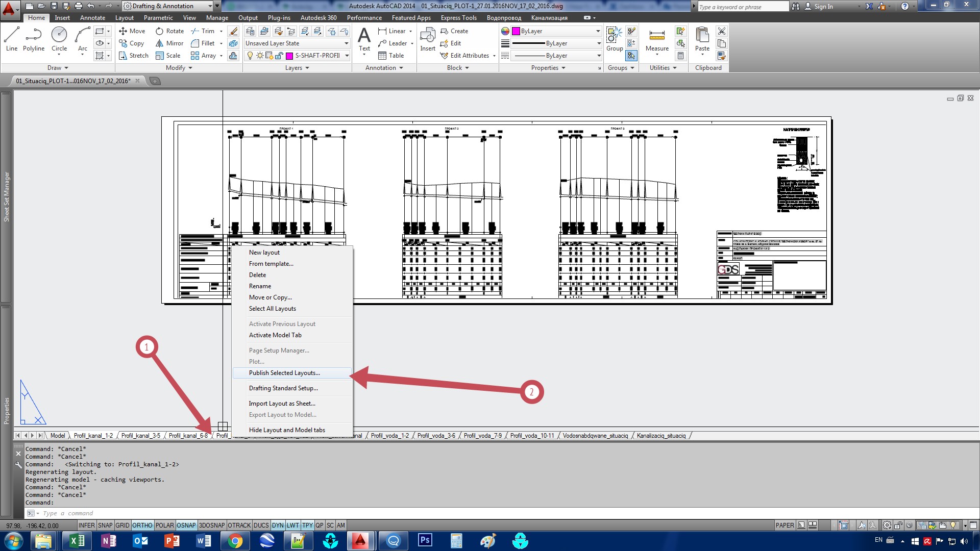Screen dimensions: 980x551
Task: Click the keyword search field
Action: (743, 7)
